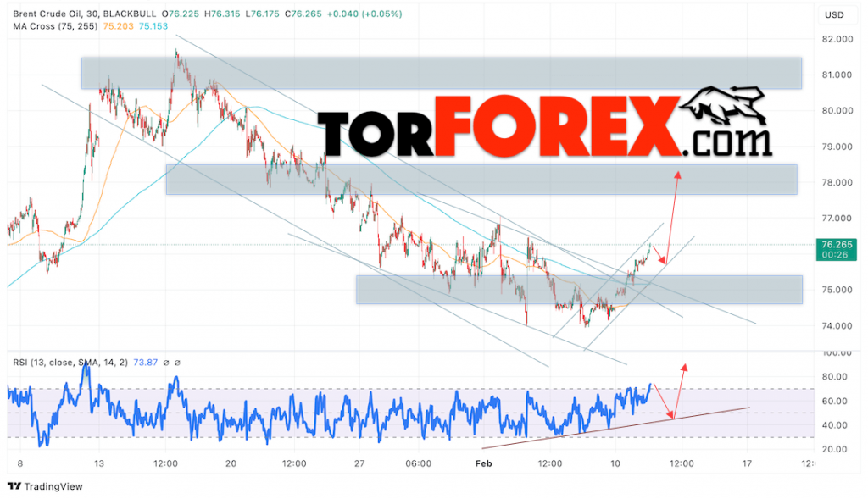Click the BLACKBULL broker name in the legend
Screen dimensions: 868x499
pyautogui.click(x=129, y=14)
